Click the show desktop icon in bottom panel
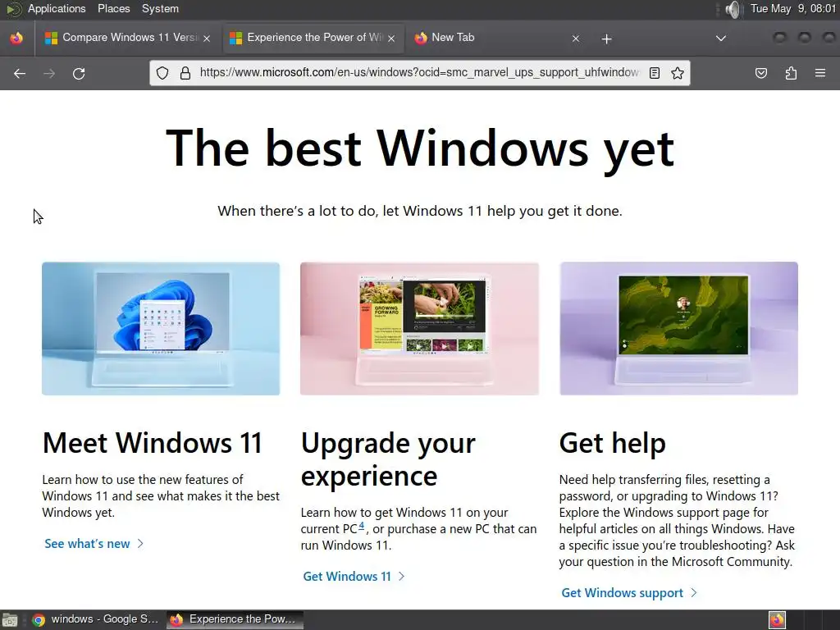The image size is (840, 630). (10, 620)
